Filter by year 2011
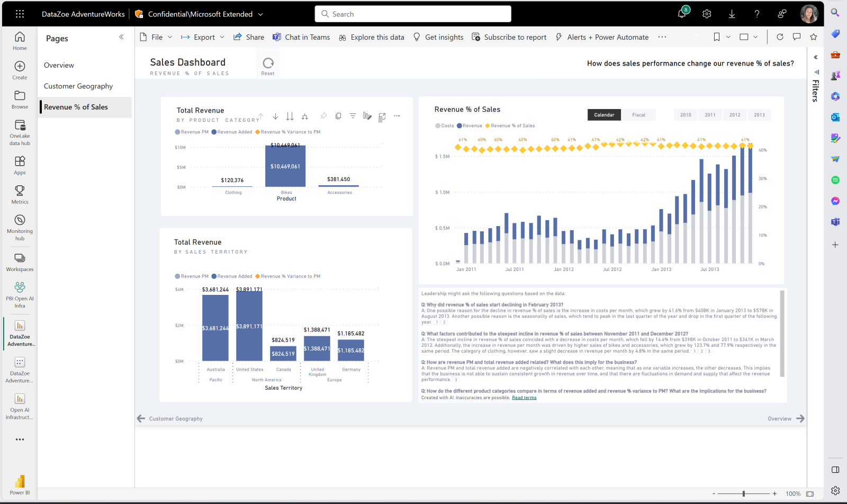The height and width of the screenshot is (504, 847). tap(710, 115)
